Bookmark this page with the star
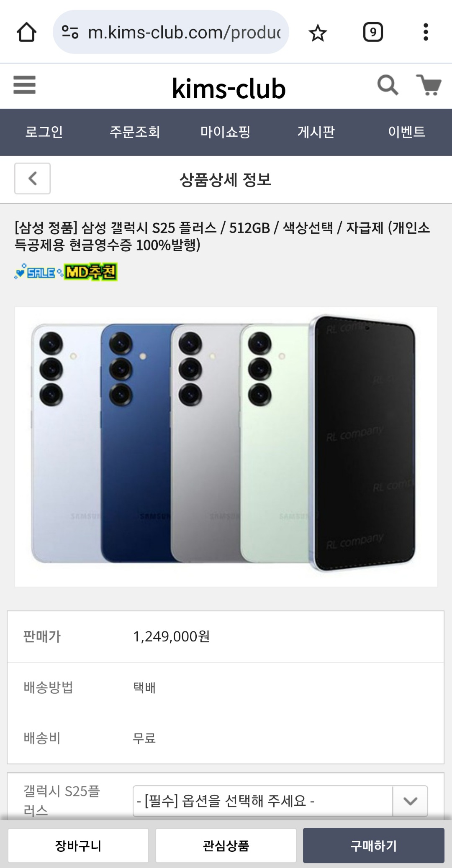 click(x=318, y=33)
